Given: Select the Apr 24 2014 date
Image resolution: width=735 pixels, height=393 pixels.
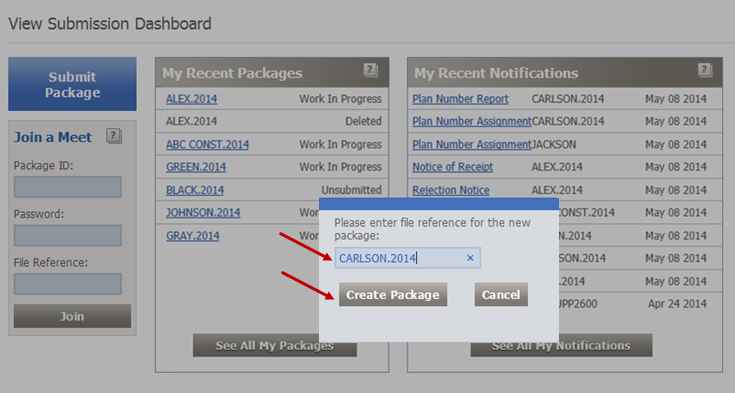Looking at the screenshot, I should 677,304.
